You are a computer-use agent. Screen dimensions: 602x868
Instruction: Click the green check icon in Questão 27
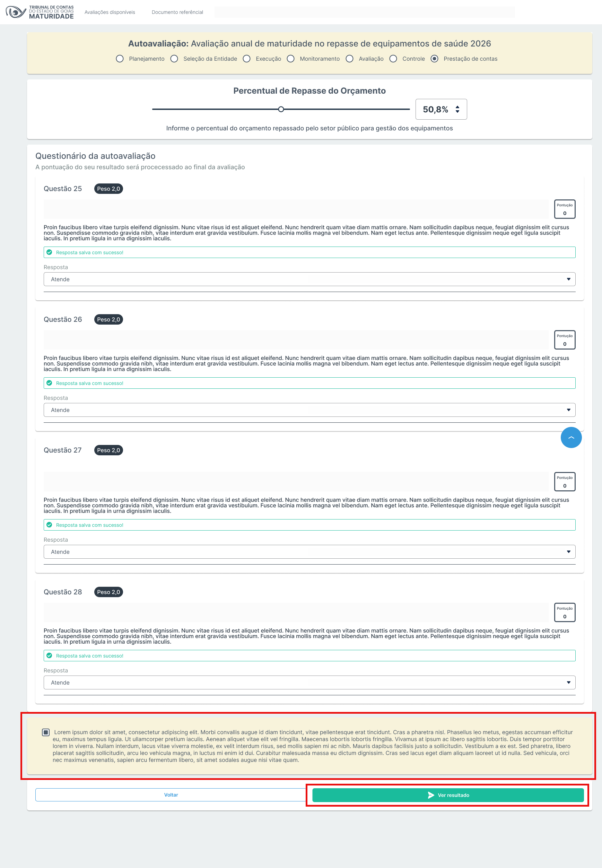point(50,525)
